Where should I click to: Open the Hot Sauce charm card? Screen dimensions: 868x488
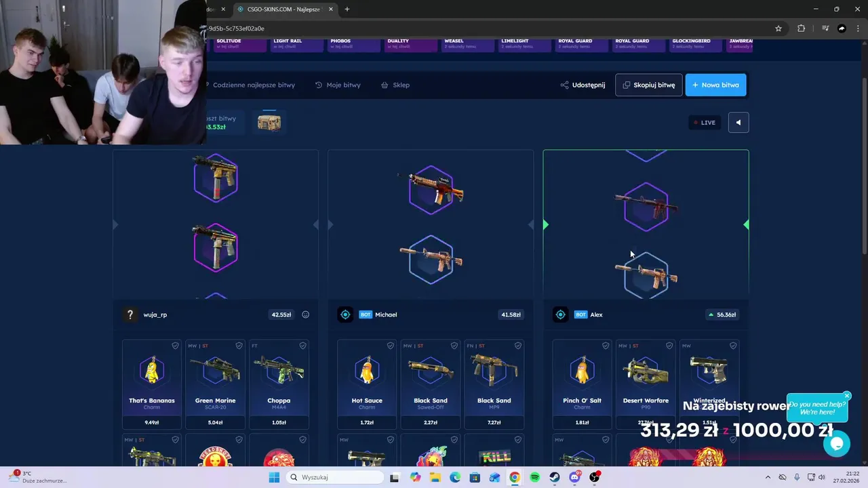(367, 384)
